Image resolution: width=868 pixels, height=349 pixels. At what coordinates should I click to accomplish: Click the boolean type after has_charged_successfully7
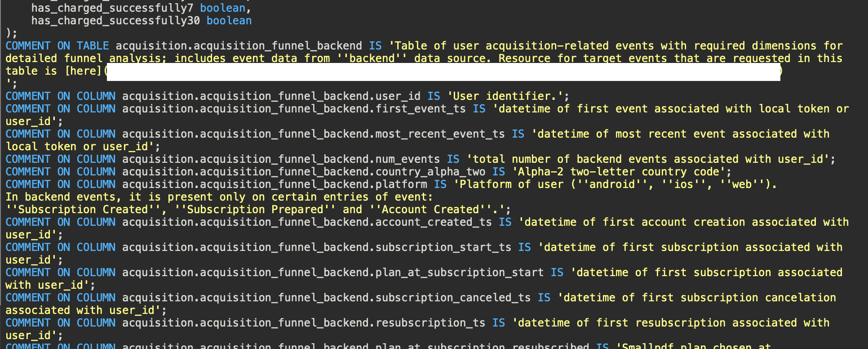click(222, 8)
